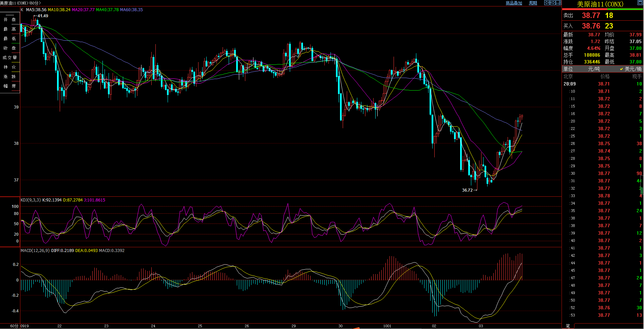The height and width of the screenshot is (329, 644).
Task: Click the MA60 moving average legend
Action: point(131,10)
